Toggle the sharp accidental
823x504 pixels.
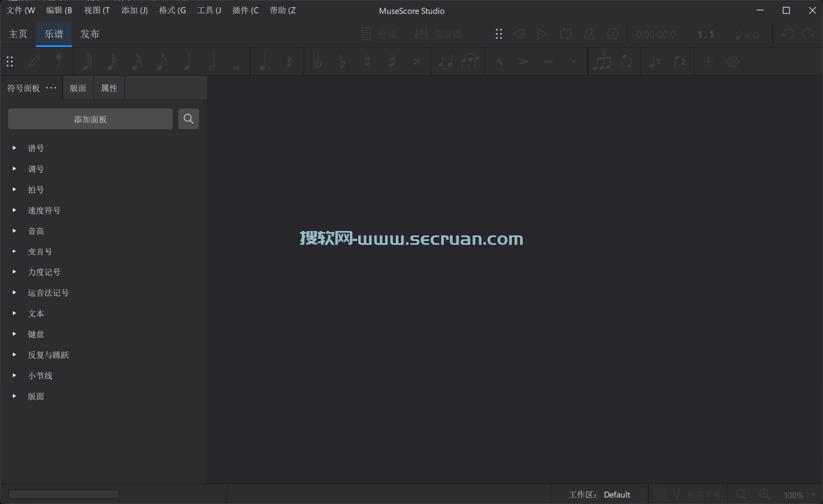(x=392, y=61)
